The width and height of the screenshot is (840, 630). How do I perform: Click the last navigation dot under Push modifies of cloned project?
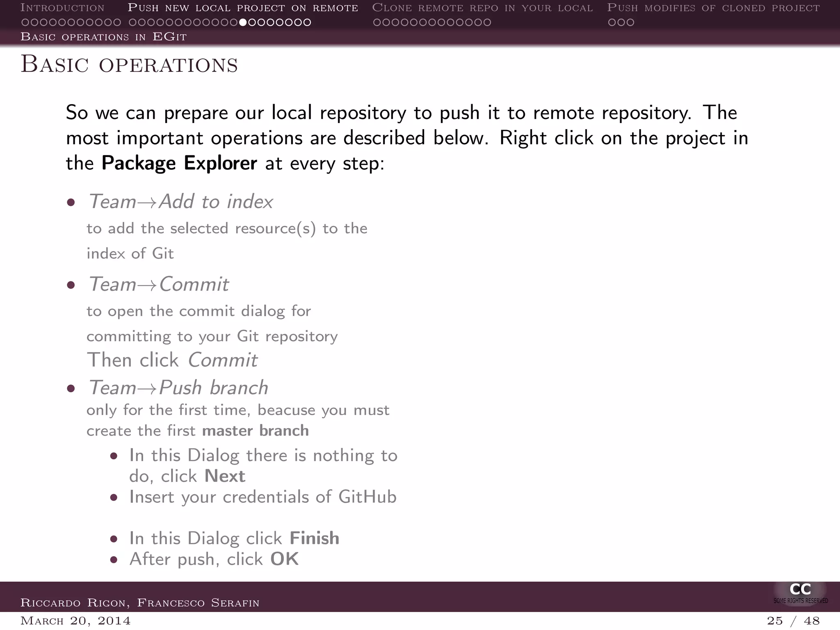point(630,22)
